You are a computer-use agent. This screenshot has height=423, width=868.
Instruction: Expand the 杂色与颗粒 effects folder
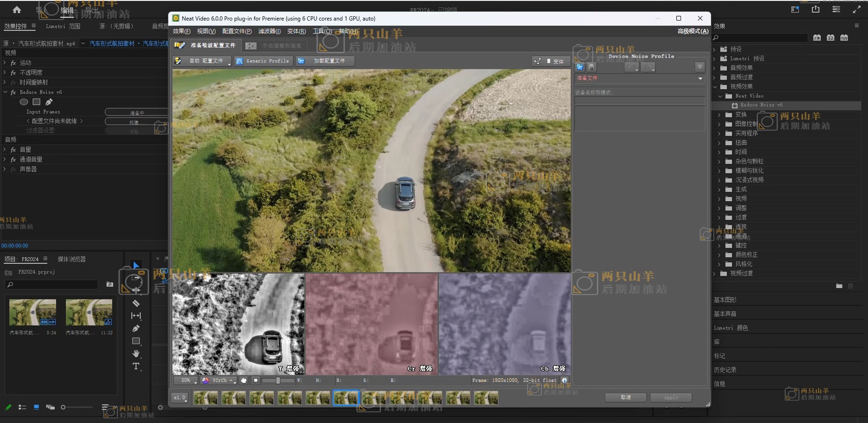pos(719,162)
